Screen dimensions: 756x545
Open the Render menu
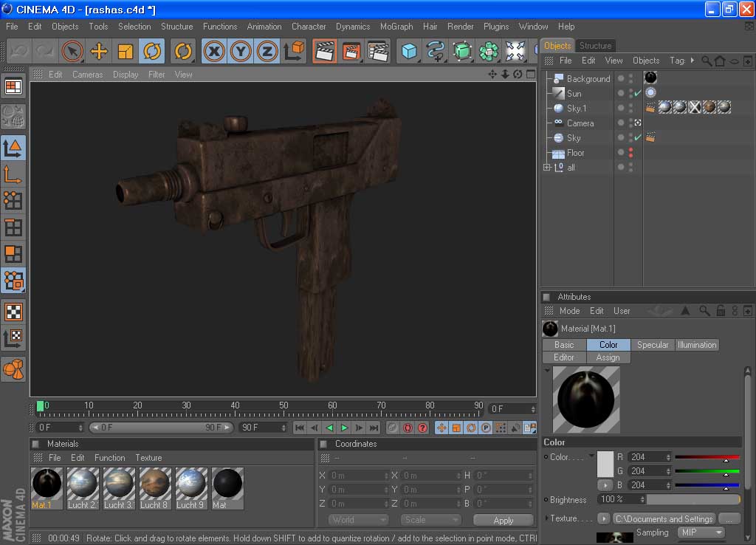point(460,27)
